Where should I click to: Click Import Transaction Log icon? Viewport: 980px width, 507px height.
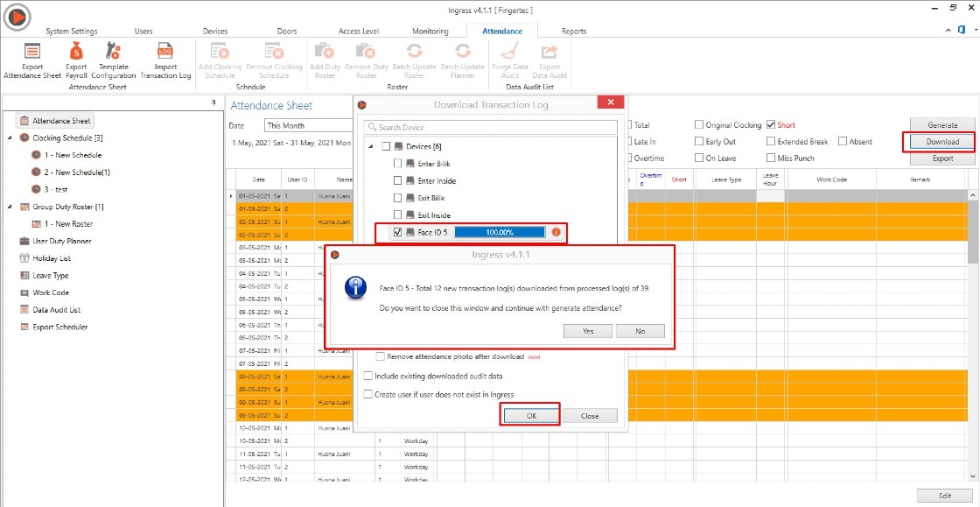click(165, 51)
